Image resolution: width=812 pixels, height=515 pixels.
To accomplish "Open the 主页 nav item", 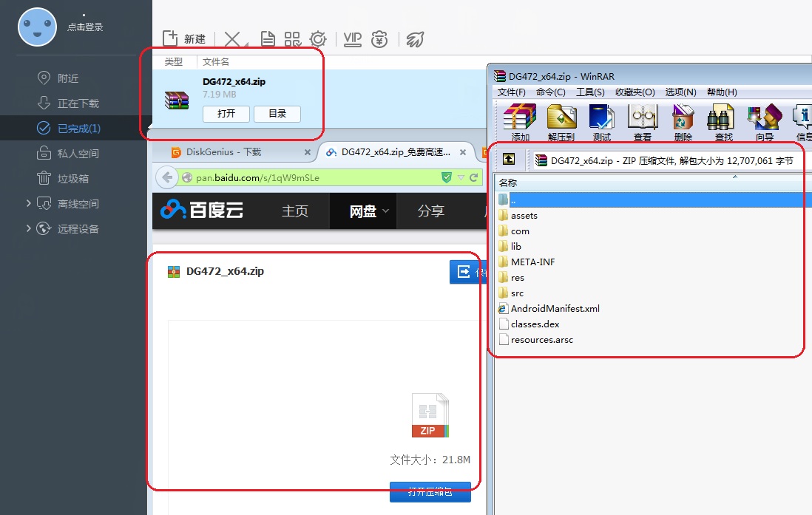I will 294,211.
